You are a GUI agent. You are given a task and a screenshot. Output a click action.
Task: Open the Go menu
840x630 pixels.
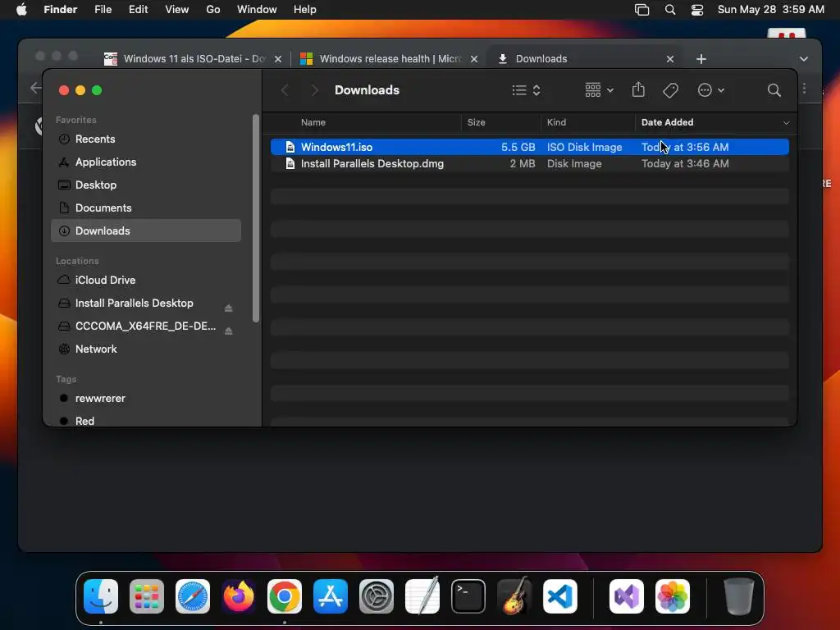(213, 10)
